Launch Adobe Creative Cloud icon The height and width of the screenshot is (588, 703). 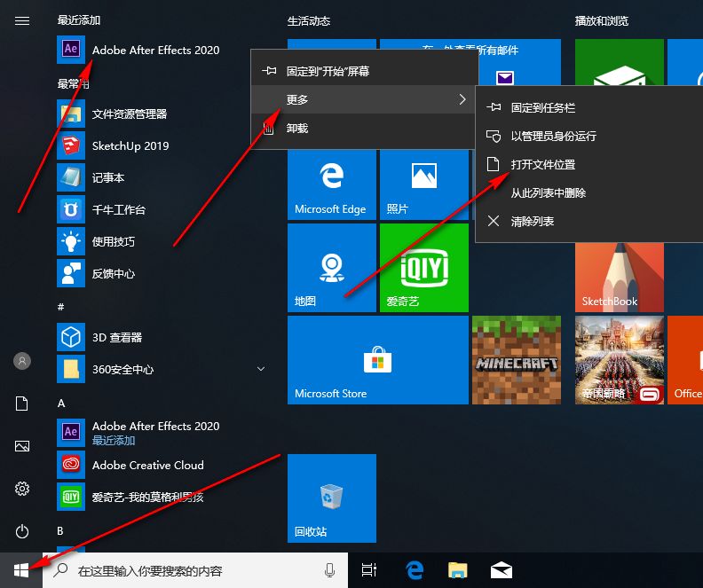[x=71, y=465]
